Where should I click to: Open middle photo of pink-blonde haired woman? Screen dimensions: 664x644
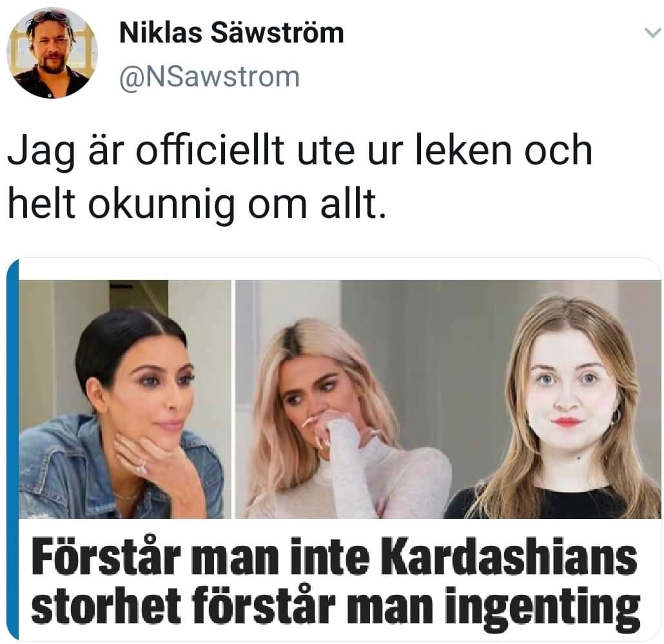coord(343,399)
